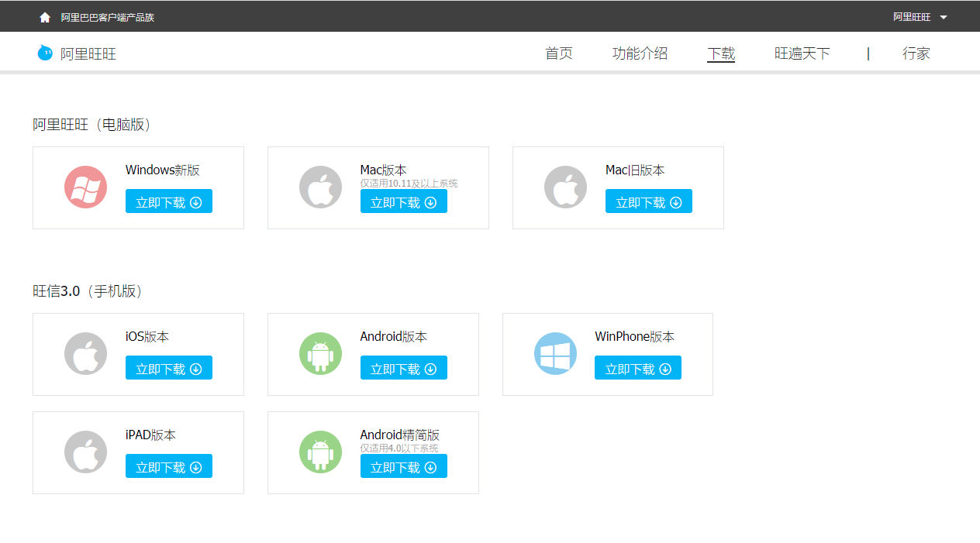This screenshot has width=980, height=543.
Task: Click the iPAD版本 title text
Action: tap(151, 435)
